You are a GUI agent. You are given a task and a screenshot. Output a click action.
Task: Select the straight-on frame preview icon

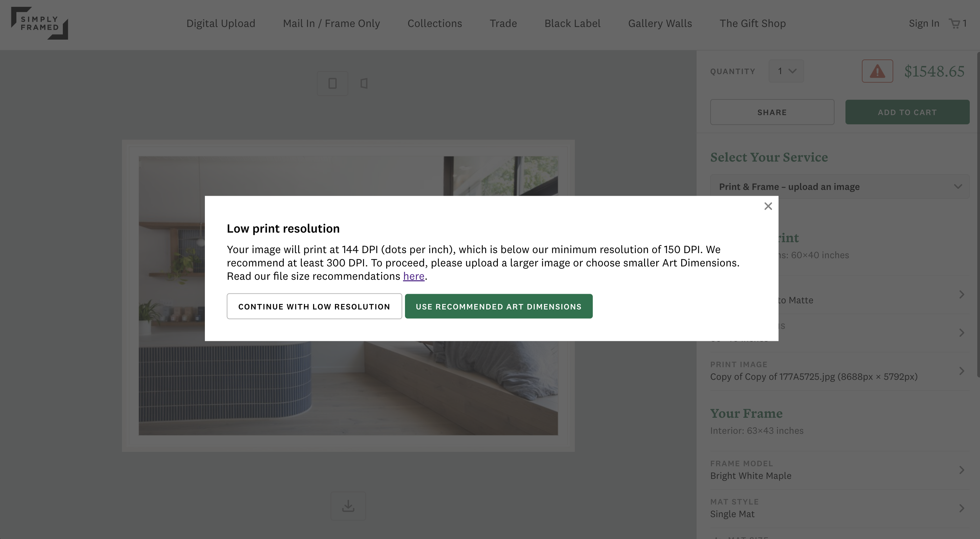tap(333, 83)
